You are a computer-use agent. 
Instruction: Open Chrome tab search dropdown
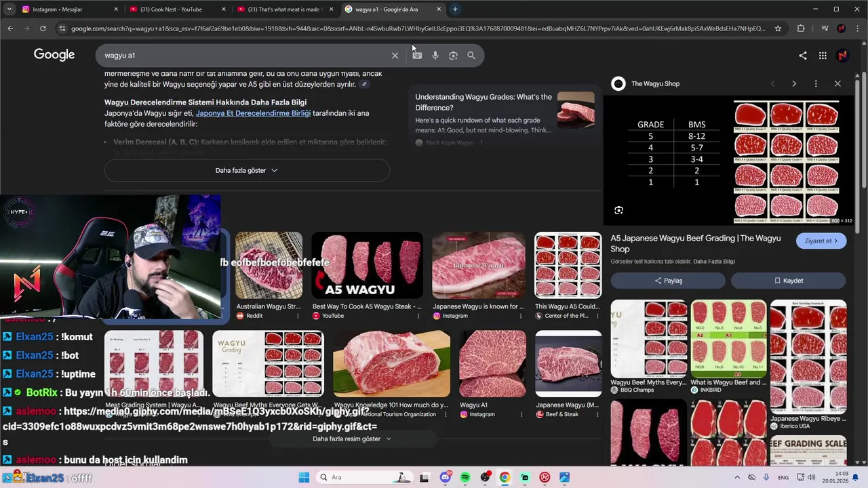click(10, 9)
